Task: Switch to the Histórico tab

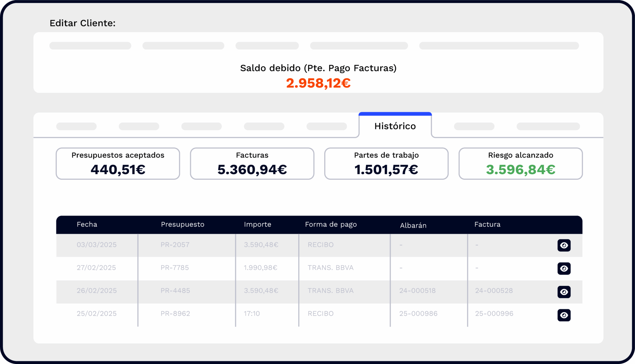Action: (x=395, y=126)
